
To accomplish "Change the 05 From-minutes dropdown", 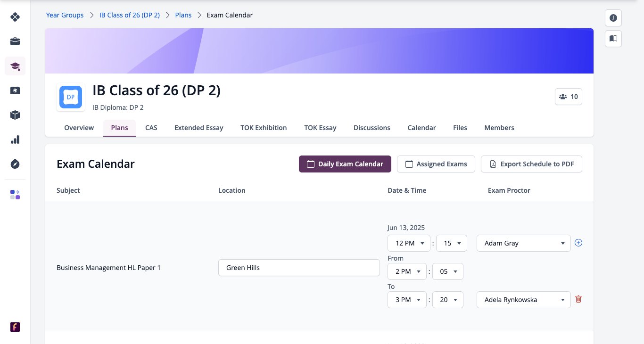I will (x=448, y=271).
